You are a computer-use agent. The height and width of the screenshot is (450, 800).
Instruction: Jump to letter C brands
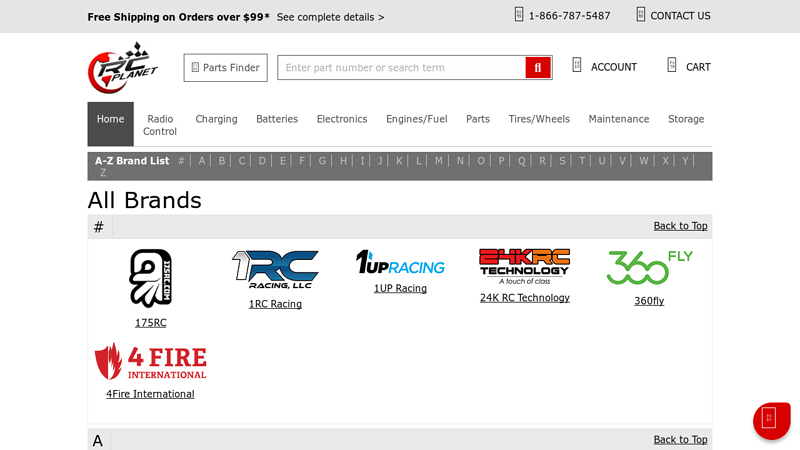pos(242,161)
